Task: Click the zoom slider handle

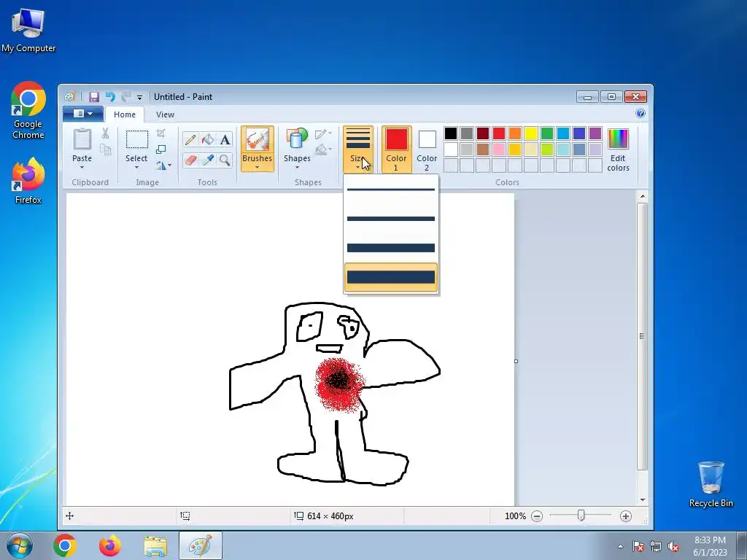Action: point(581,516)
